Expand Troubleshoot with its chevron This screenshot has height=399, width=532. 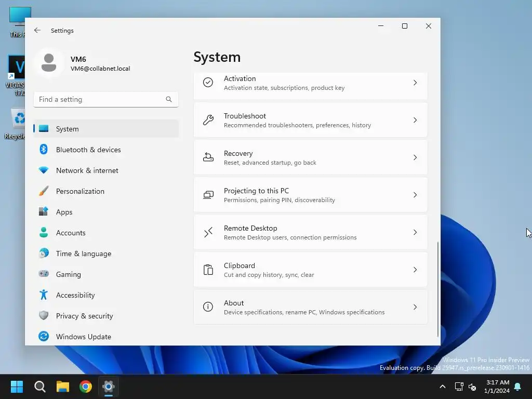point(415,120)
